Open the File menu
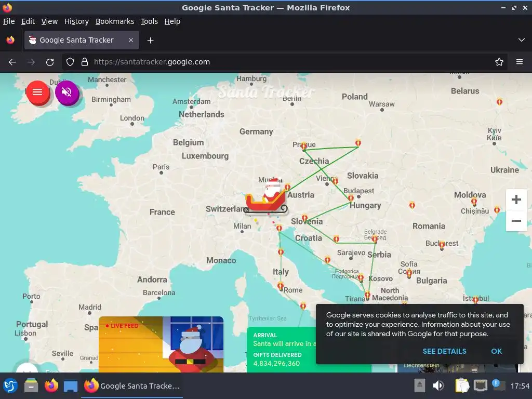 [x=9, y=21]
